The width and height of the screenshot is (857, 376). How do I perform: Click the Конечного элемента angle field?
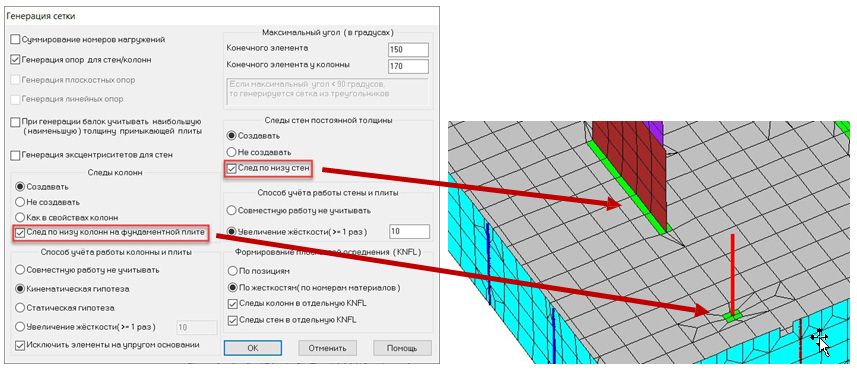tap(408, 49)
